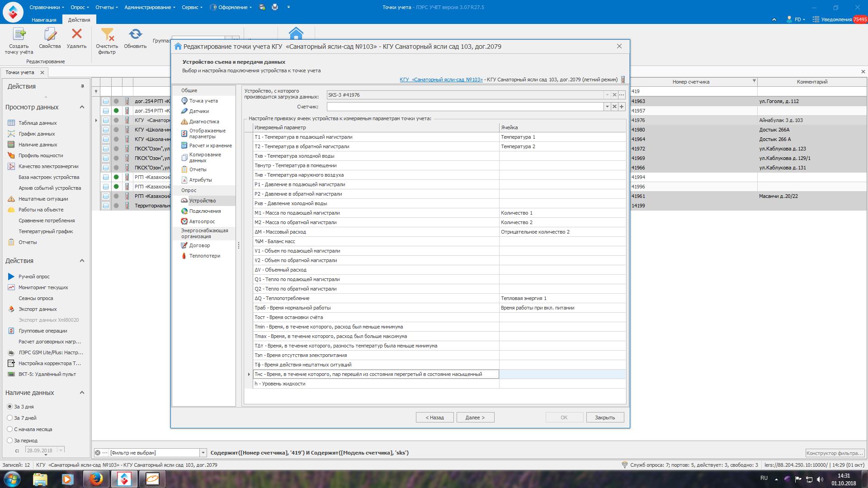Open file explorer from taskbar
Viewport: 868px width, 488px height.
pyautogui.click(x=40, y=479)
